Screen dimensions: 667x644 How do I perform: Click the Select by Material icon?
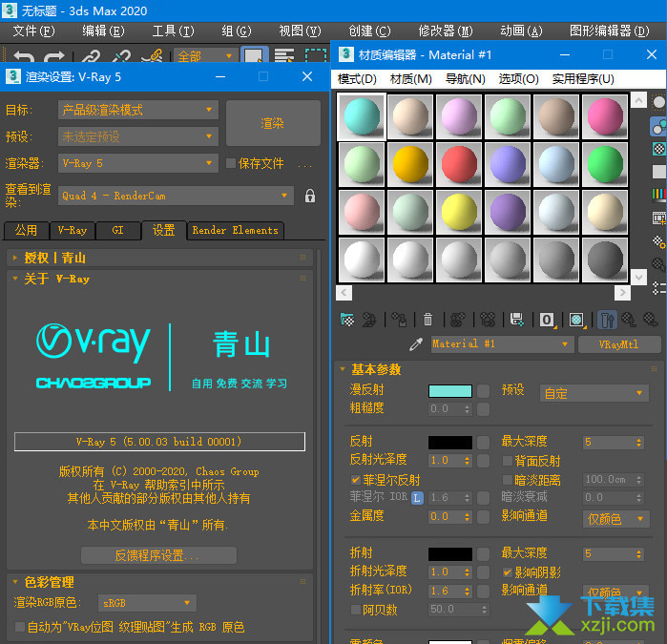pyautogui.click(x=658, y=265)
